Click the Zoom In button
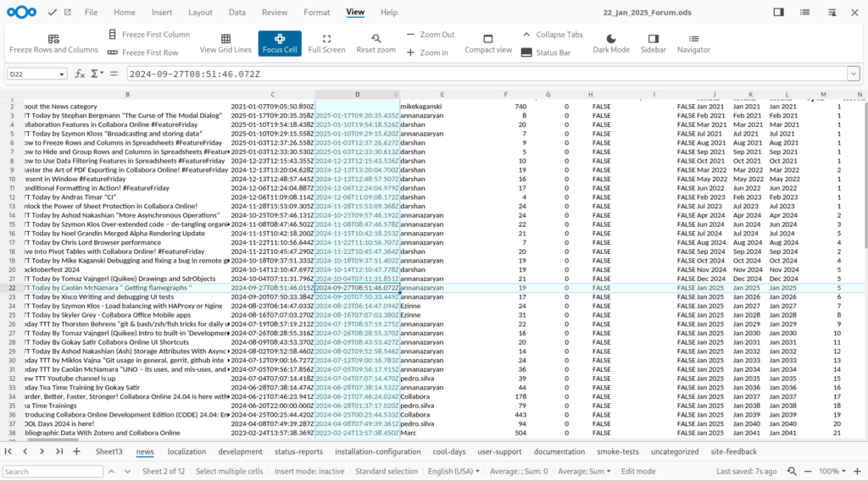The width and height of the screenshot is (868, 481). 428,53
